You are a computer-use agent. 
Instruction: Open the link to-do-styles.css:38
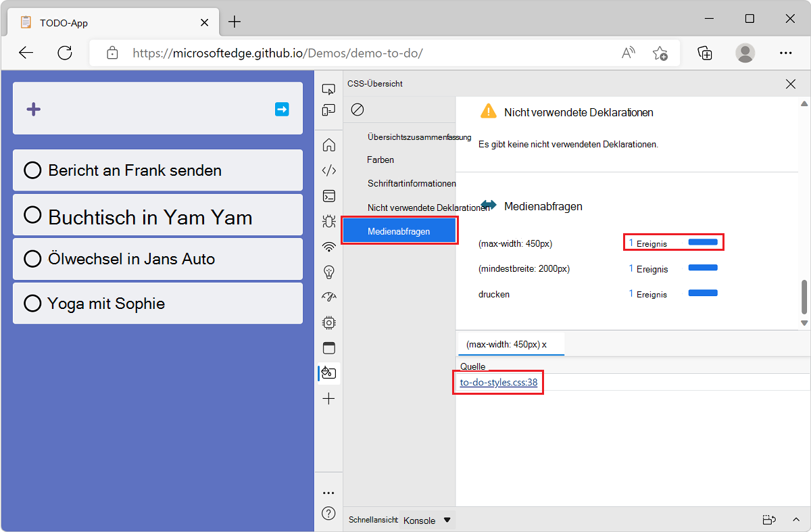(497, 382)
